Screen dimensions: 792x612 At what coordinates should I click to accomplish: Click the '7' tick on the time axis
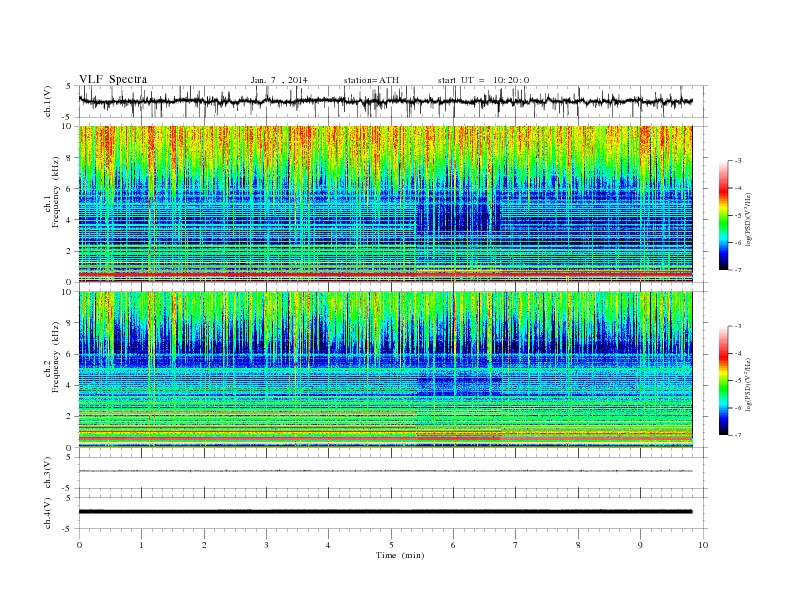pyautogui.click(x=516, y=545)
